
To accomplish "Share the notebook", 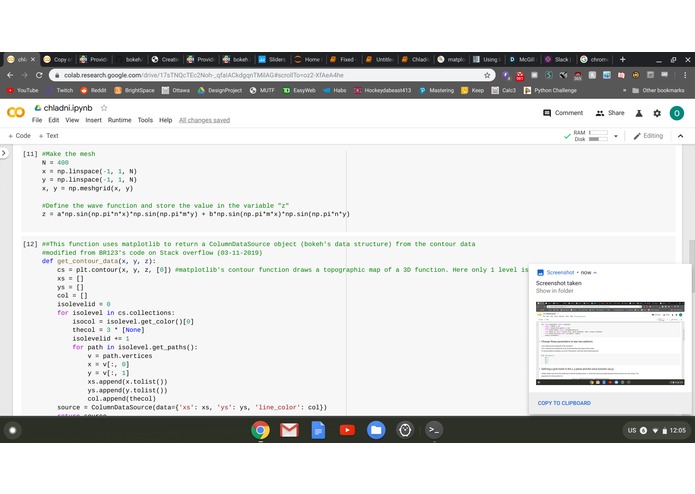I will pos(610,113).
